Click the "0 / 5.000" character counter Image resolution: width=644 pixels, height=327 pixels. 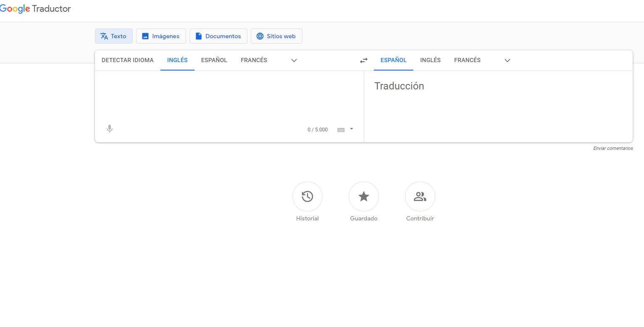[x=318, y=130]
